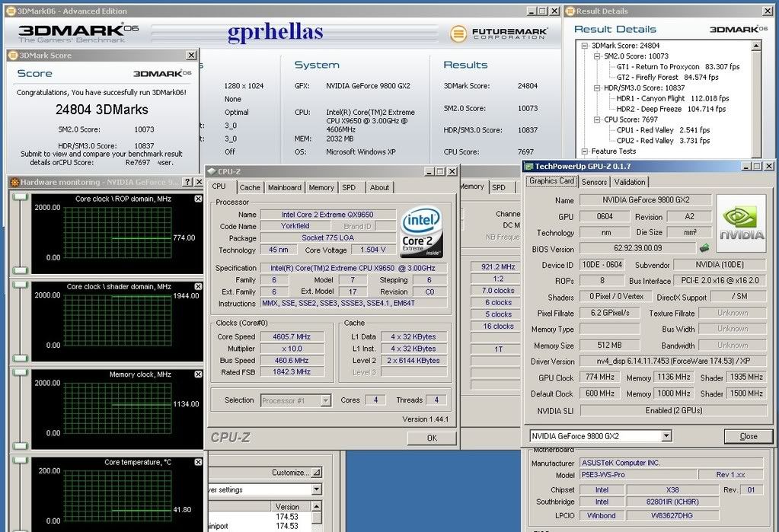Close the Memory clock graph

198,374
